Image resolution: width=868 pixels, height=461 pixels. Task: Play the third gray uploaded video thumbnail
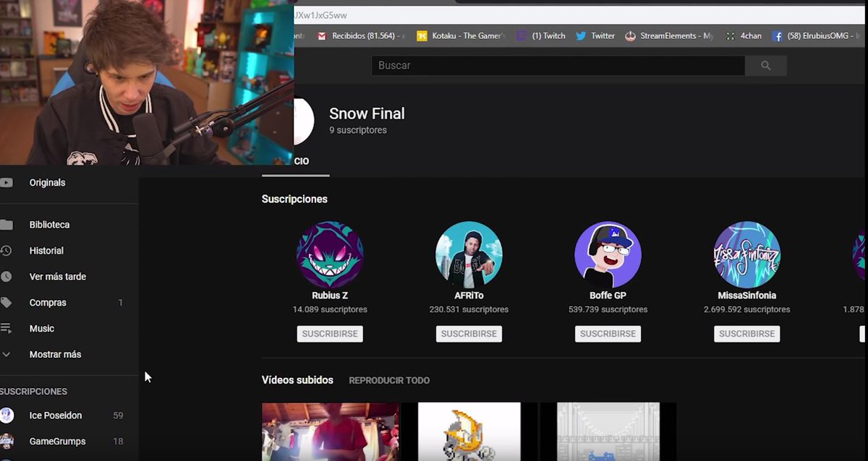pos(608,432)
